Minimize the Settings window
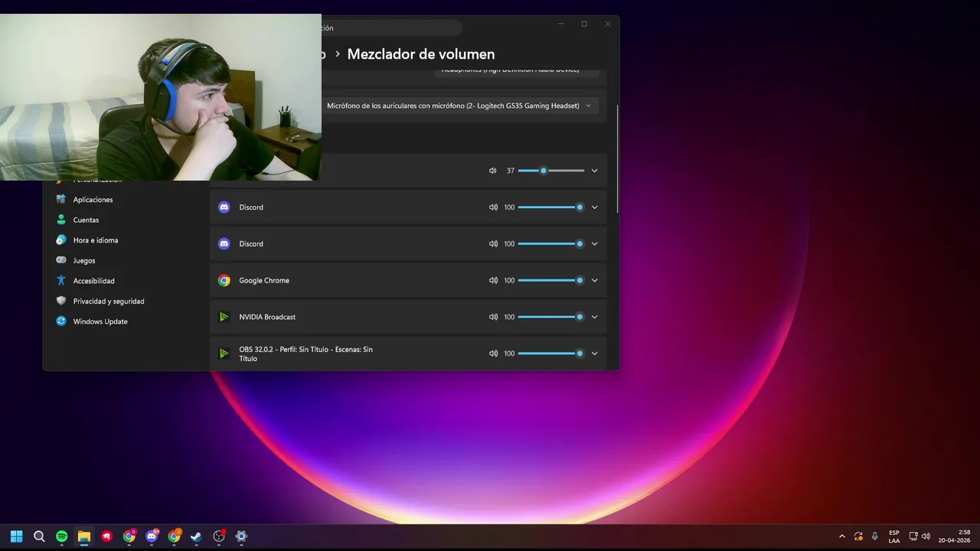This screenshot has height=551, width=980. tap(561, 24)
